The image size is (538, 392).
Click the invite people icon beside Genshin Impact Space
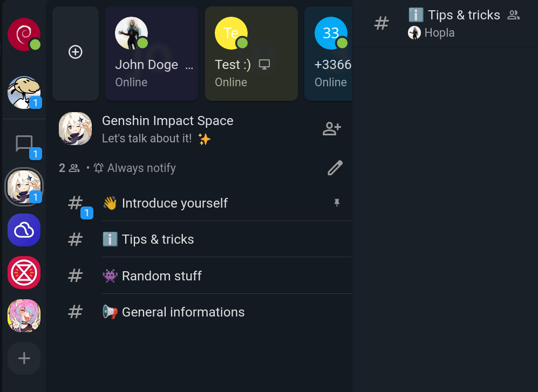331,129
